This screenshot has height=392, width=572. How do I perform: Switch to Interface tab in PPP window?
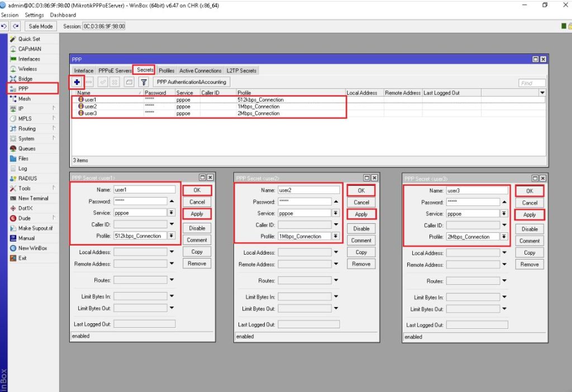click(84, 71)
